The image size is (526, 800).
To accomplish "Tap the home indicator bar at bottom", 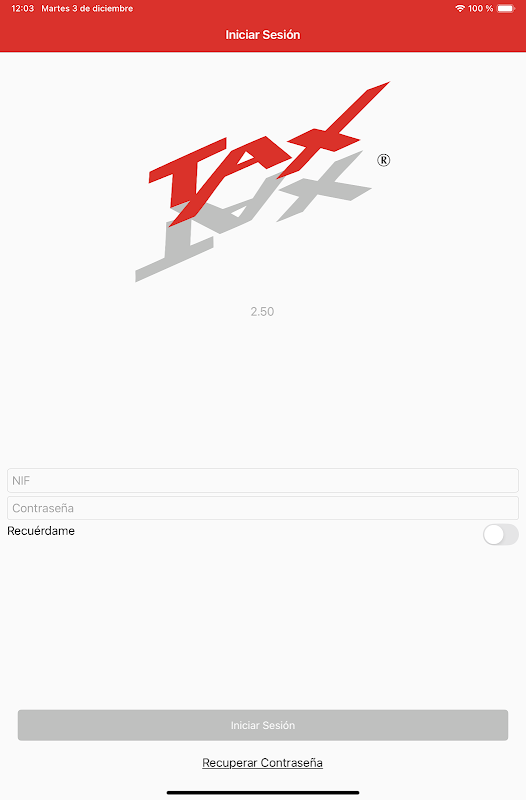I will point(263,792).
